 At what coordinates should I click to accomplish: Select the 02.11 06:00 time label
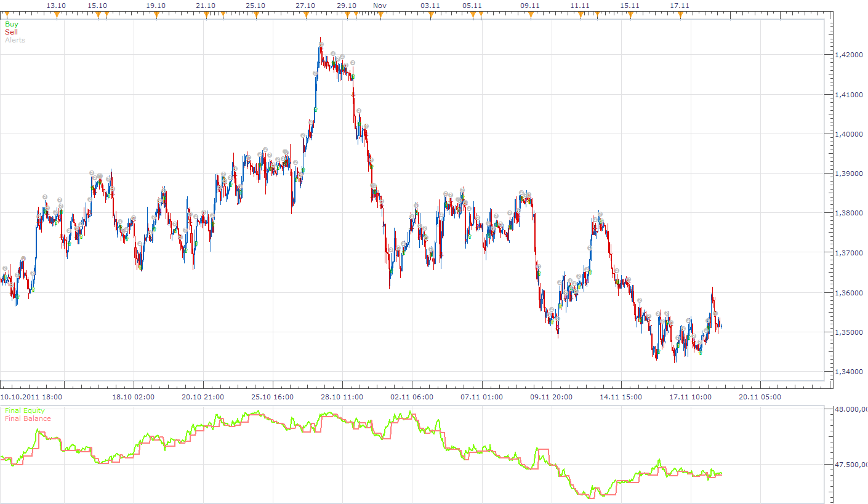click(x=411, y=397)
